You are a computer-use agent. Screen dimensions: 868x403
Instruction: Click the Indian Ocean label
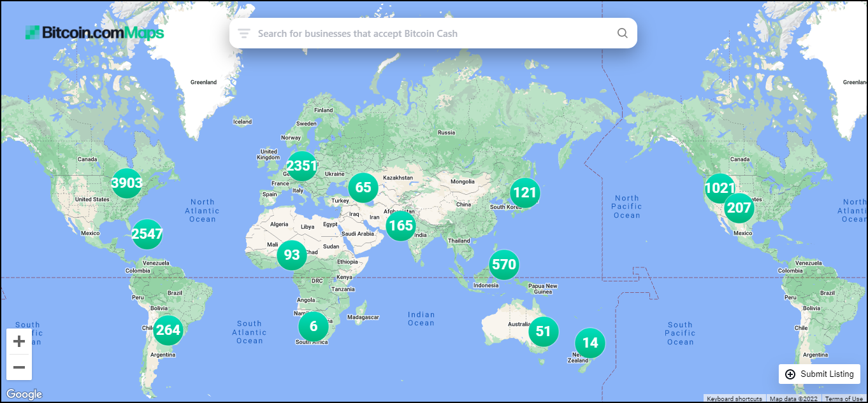point(421,318)
